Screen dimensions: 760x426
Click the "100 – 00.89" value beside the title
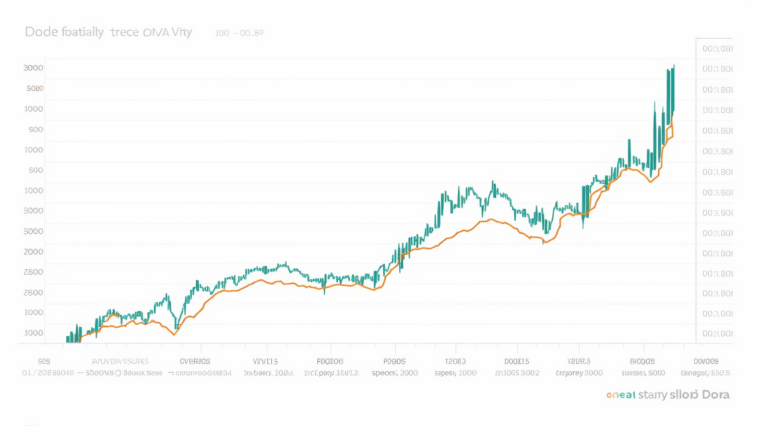[x=239, y=34]
